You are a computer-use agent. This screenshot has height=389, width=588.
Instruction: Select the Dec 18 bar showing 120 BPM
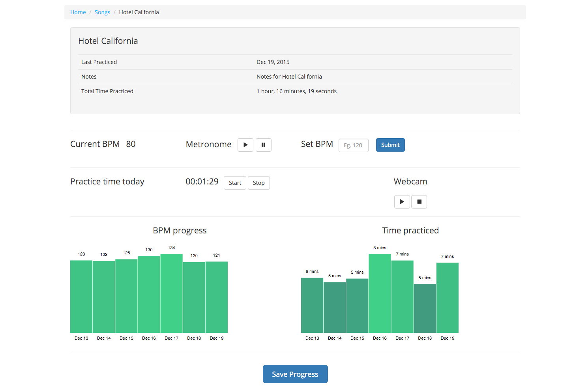click(x=194, y=297)
